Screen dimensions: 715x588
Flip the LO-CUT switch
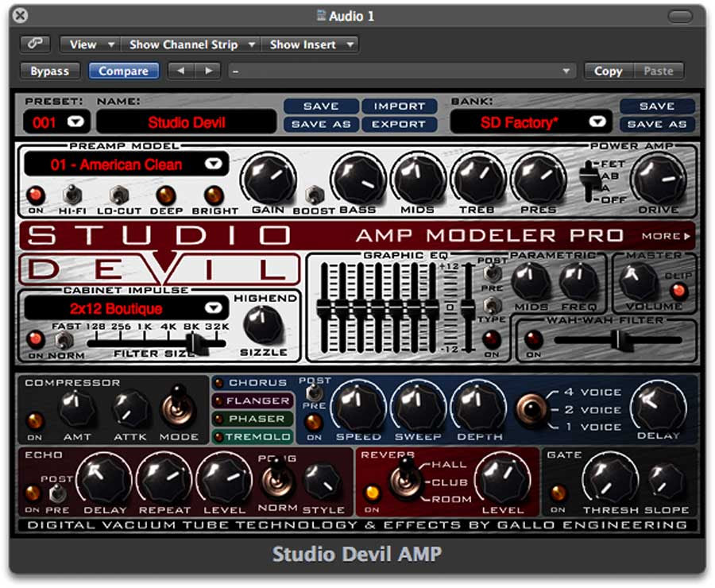click(x=118, y=195)
